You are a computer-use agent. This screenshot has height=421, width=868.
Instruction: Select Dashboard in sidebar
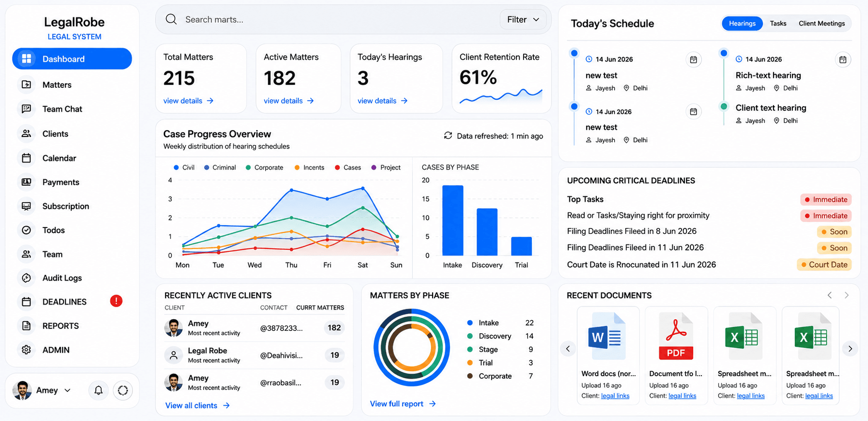72,58
